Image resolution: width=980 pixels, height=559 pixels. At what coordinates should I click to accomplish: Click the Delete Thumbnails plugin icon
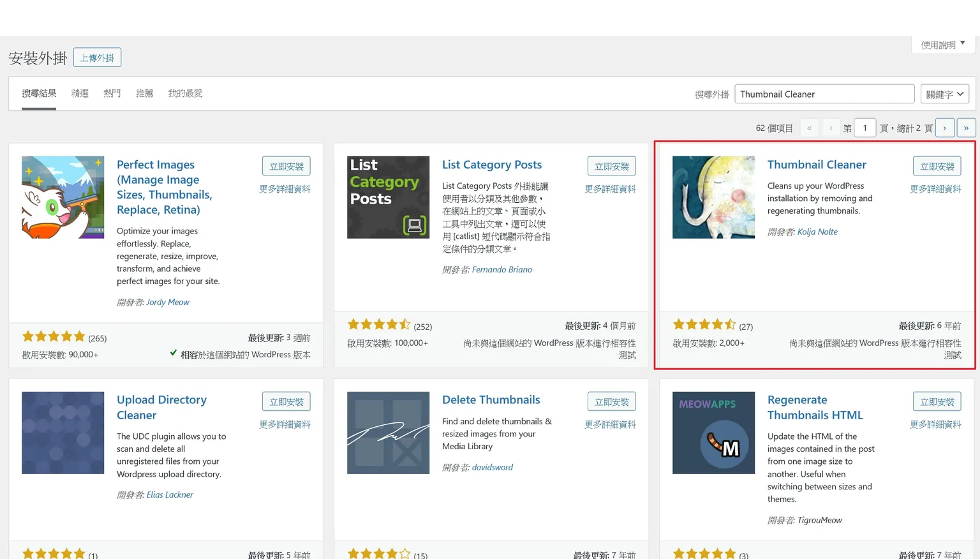coord(388,433)
